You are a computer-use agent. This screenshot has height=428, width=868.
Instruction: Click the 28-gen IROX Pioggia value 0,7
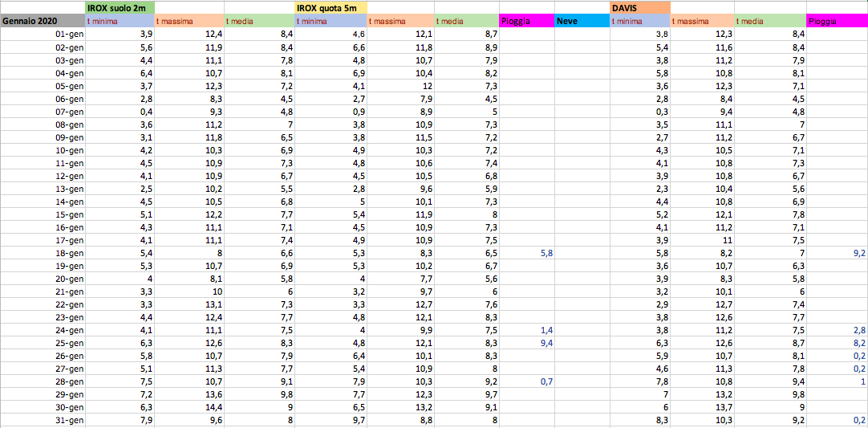(x=526, y=382)
